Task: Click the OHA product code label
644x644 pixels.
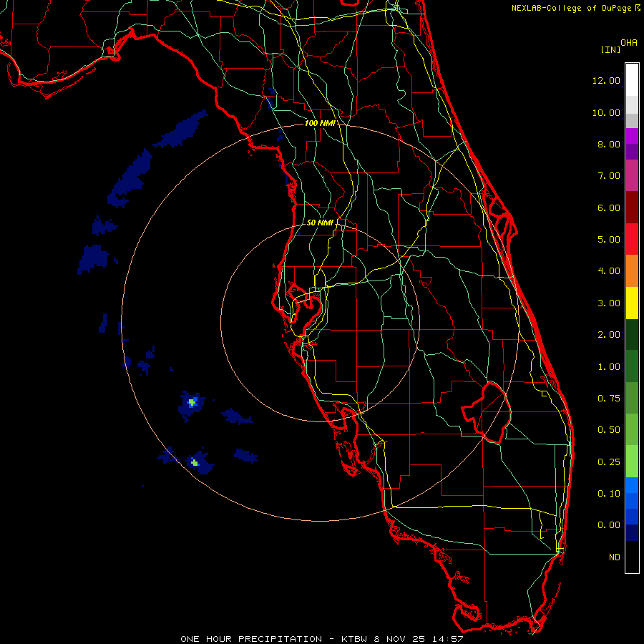Action: pos(629,43)
